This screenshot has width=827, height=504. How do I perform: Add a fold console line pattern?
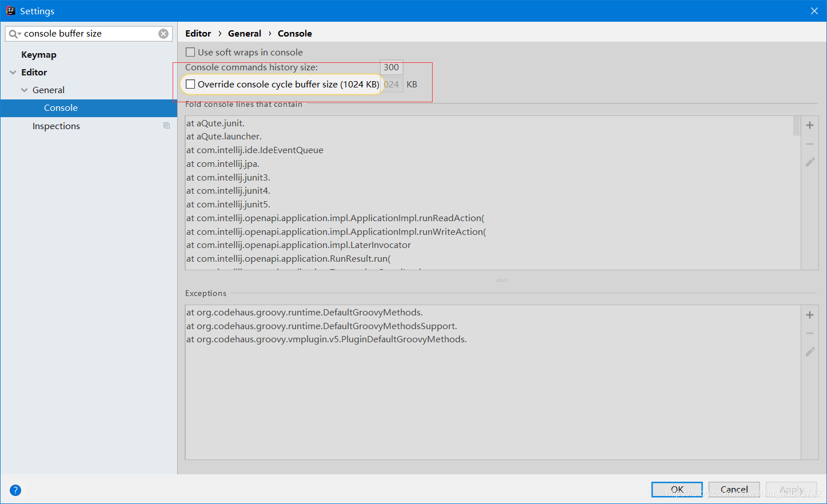(810, 125)
